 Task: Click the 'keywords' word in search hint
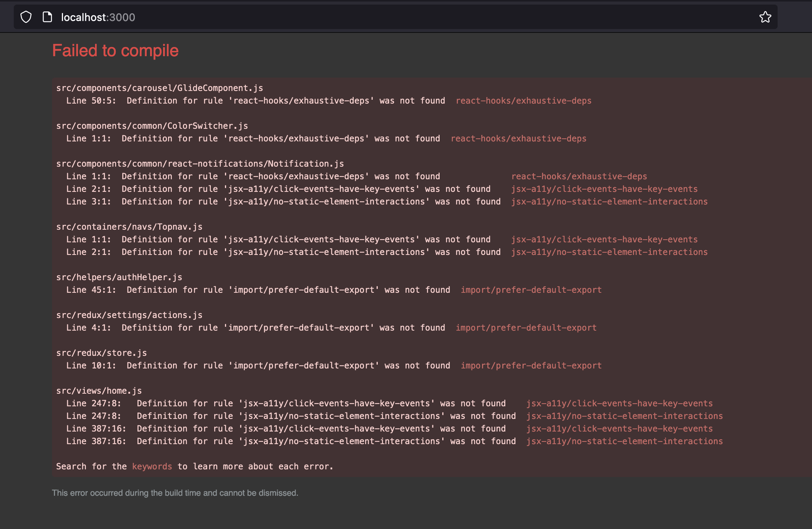pyautogui.click(x=152, y=467)
